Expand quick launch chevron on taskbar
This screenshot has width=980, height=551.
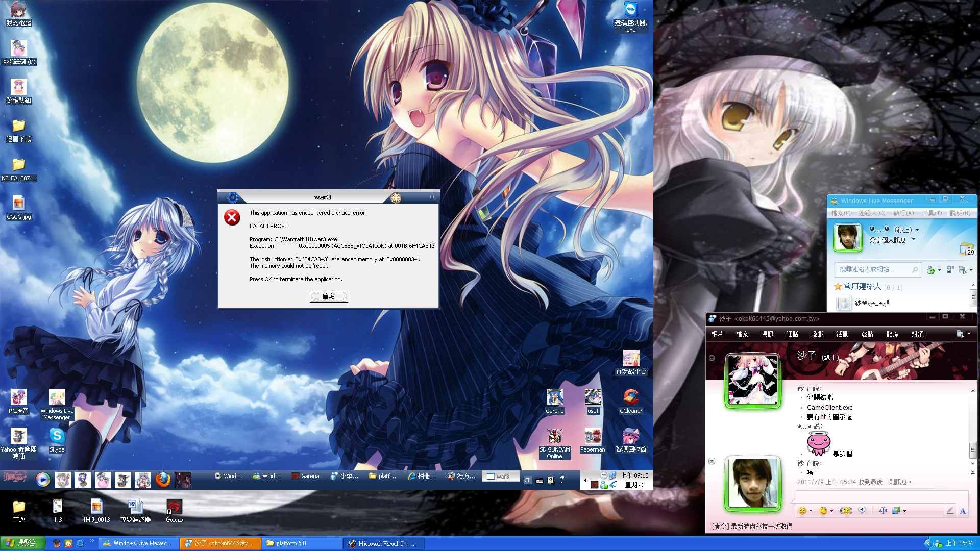point(92,541)
